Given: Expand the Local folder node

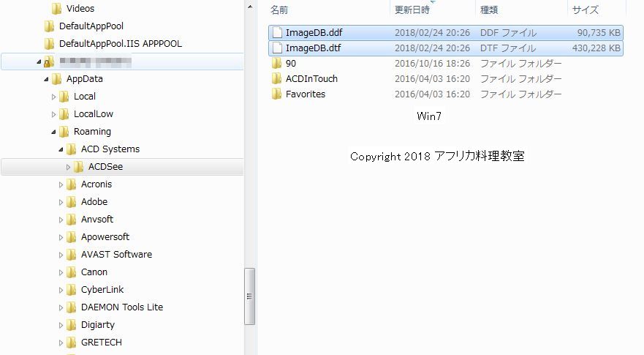Looking at the screenshot, I should [53, 97].
